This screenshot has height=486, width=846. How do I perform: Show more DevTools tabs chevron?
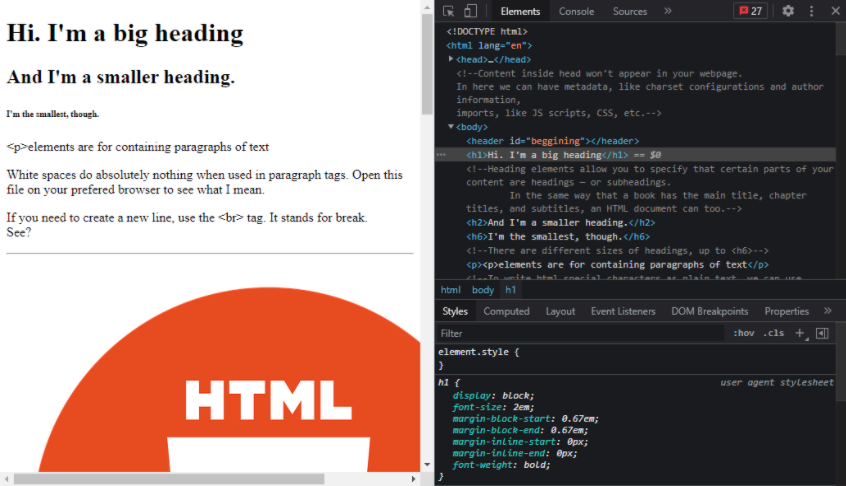click(x=668, y=11)
